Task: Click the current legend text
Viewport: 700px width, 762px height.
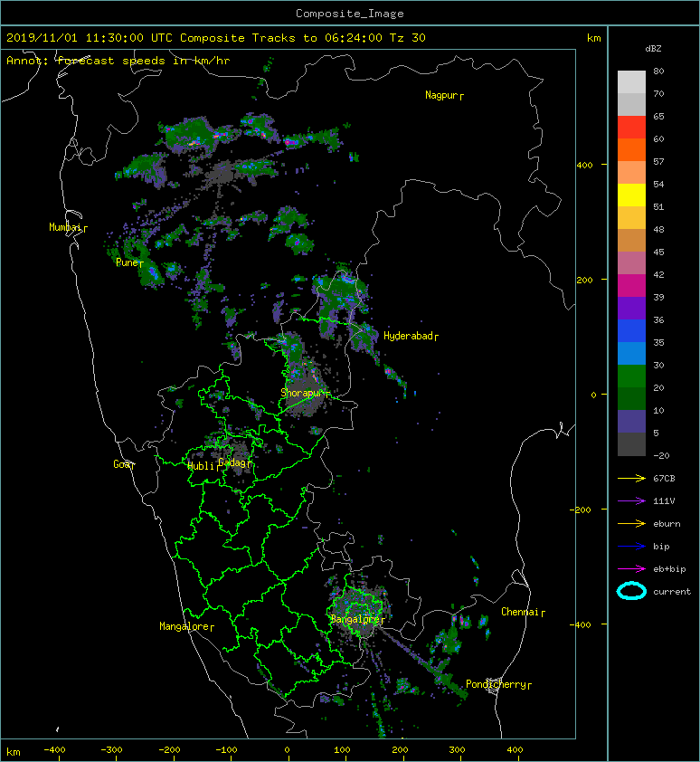Action: 672,592
